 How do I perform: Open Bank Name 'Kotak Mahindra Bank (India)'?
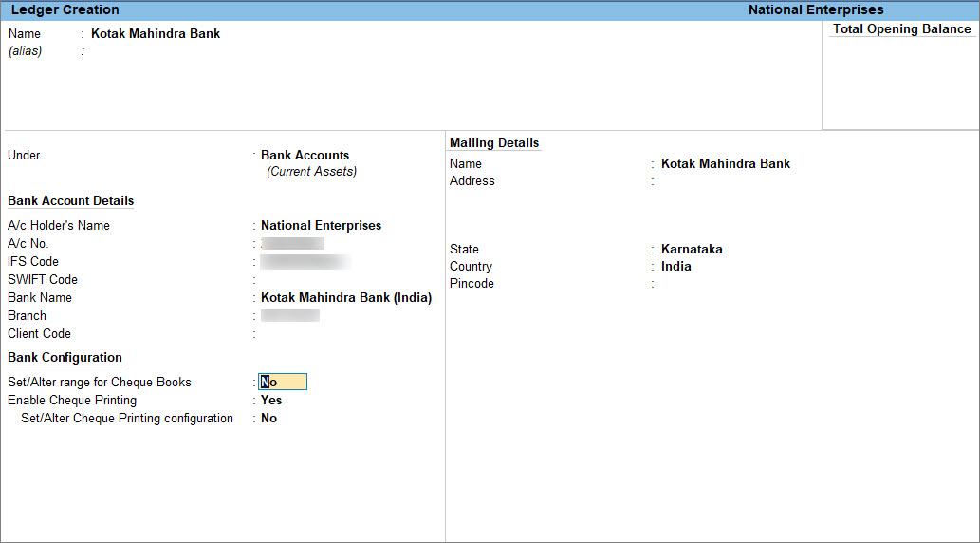(346, 298)
